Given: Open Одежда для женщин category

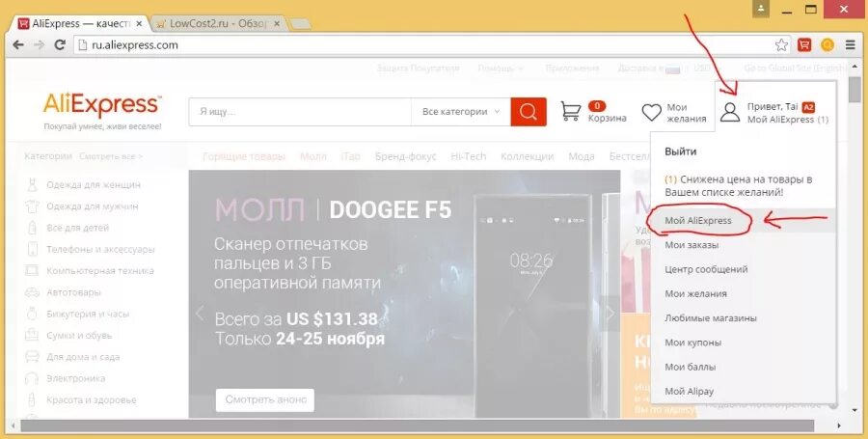Looking at the screenshot, I should click(x=93, y=185).
